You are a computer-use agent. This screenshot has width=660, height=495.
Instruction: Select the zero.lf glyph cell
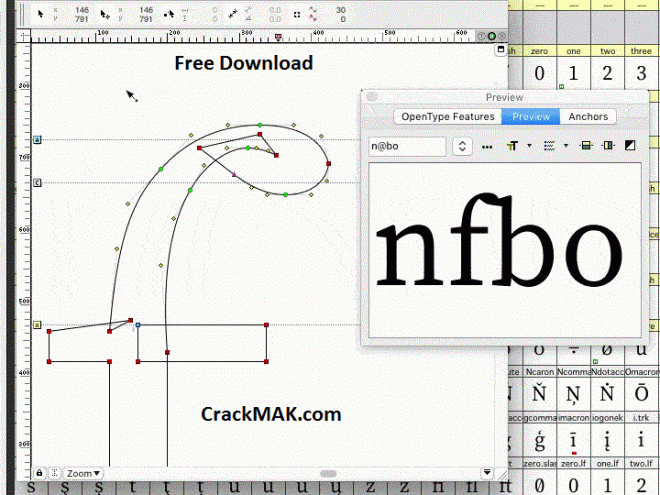tap(573, 476)
